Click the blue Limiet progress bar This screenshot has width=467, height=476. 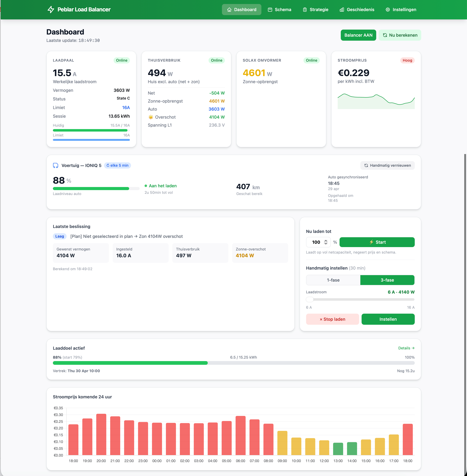tap(91, 140)
